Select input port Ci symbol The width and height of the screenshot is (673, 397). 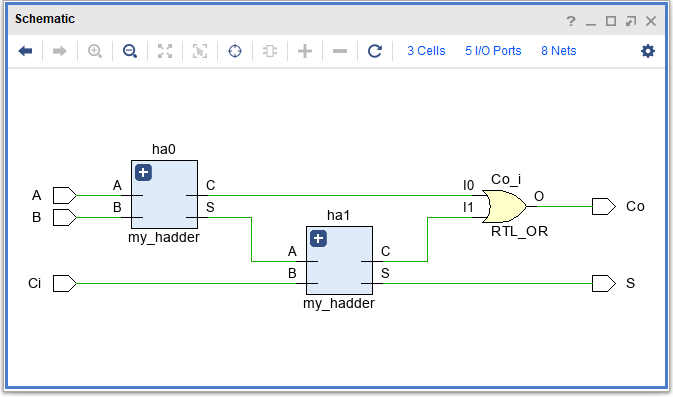pyautogui.click(x=64, y=284)
